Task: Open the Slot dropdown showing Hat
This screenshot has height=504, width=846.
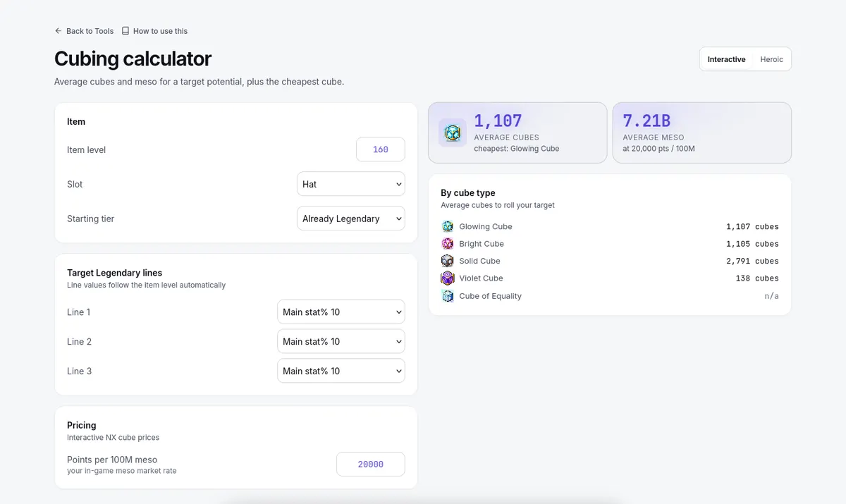Action: point(351,185)
